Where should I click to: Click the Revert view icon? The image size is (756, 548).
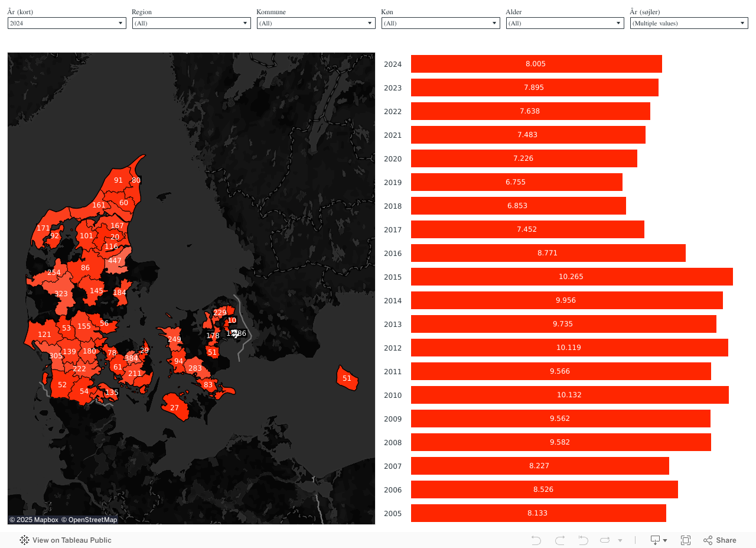(x=583, y=540)
